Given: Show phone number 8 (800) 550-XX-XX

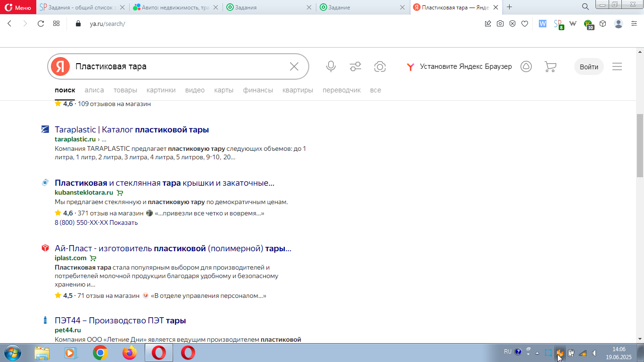Looking at the screenshot, I should (x=96, y=222).
